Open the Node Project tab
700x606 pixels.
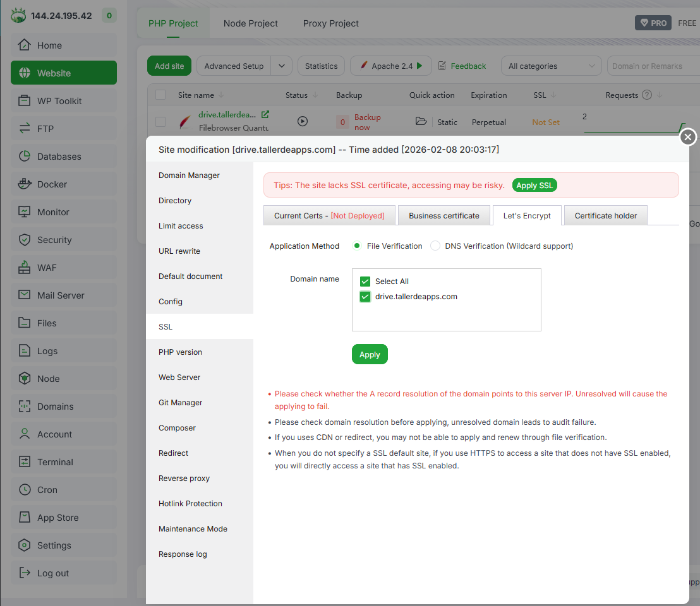pos(250,23)
